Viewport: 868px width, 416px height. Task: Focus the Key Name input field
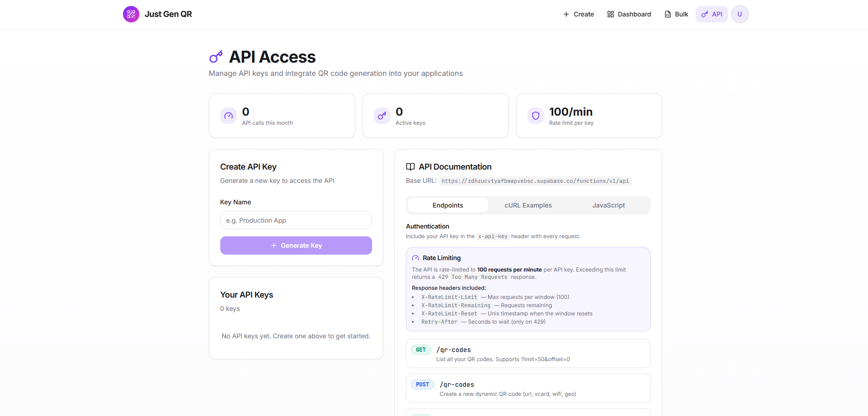pos(296,220)
